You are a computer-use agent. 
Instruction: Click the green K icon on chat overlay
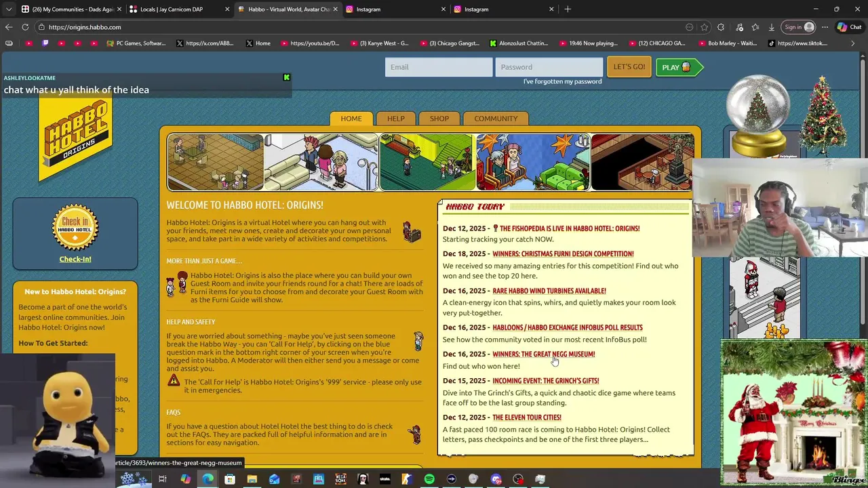(x=286, y=77)
